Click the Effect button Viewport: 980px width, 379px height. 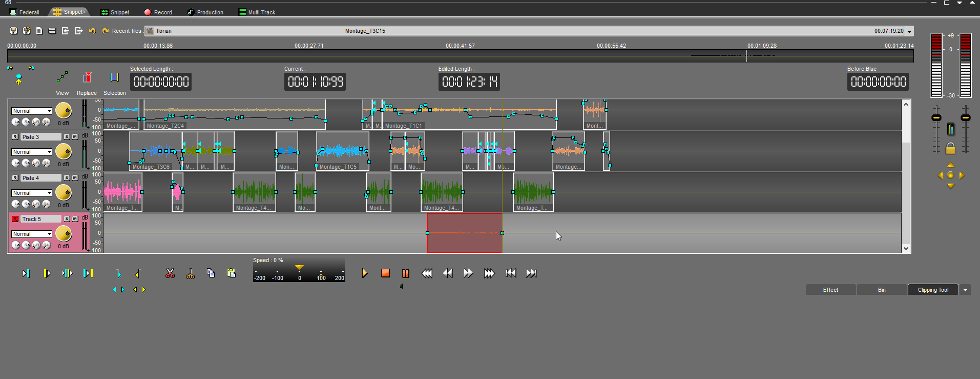pyautogui.click(x=830, y=290)
